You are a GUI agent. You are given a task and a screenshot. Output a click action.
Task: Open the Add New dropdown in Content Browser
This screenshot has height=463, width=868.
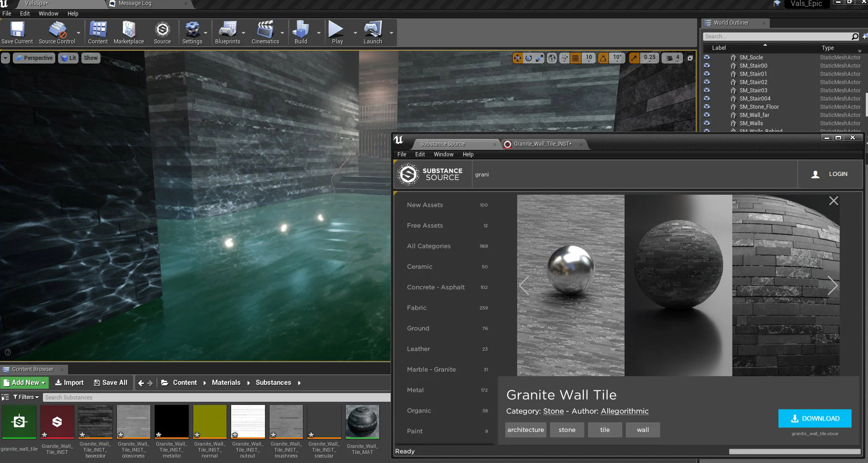[25, 383]
